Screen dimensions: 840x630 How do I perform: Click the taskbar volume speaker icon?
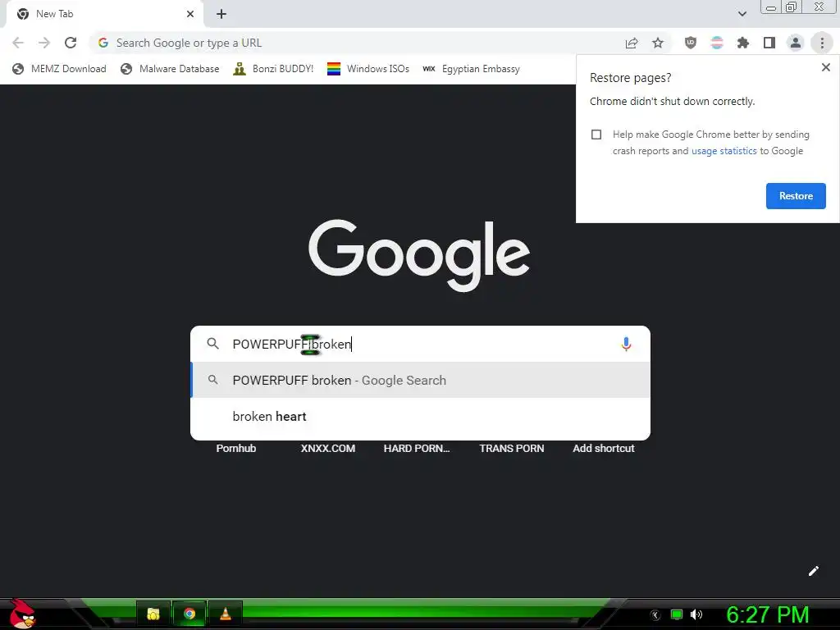(696, 614)
